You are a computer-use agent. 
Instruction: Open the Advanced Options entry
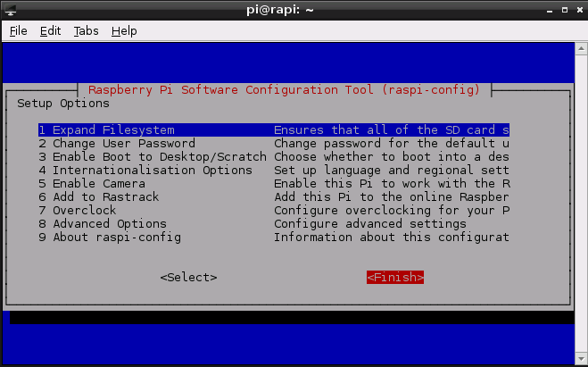(x=103, y=224)
